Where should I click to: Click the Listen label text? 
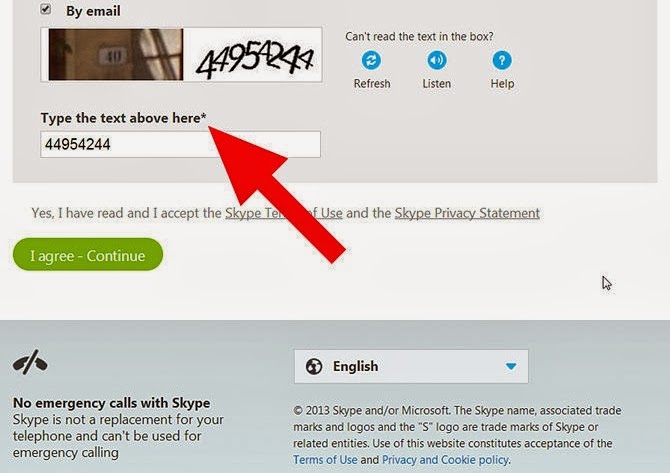(437, 83)
